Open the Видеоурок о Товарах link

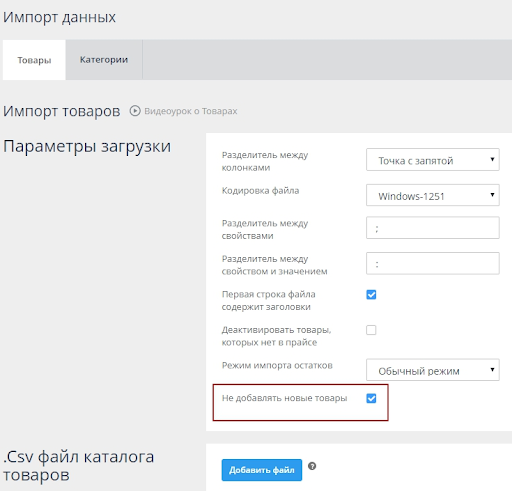point(191,111)
